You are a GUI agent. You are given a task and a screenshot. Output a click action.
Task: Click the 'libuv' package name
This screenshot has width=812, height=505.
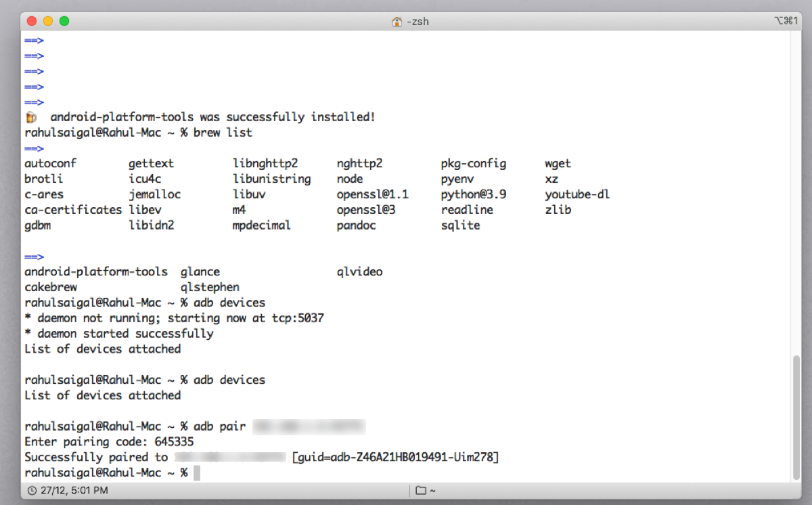tap(248, 195)
